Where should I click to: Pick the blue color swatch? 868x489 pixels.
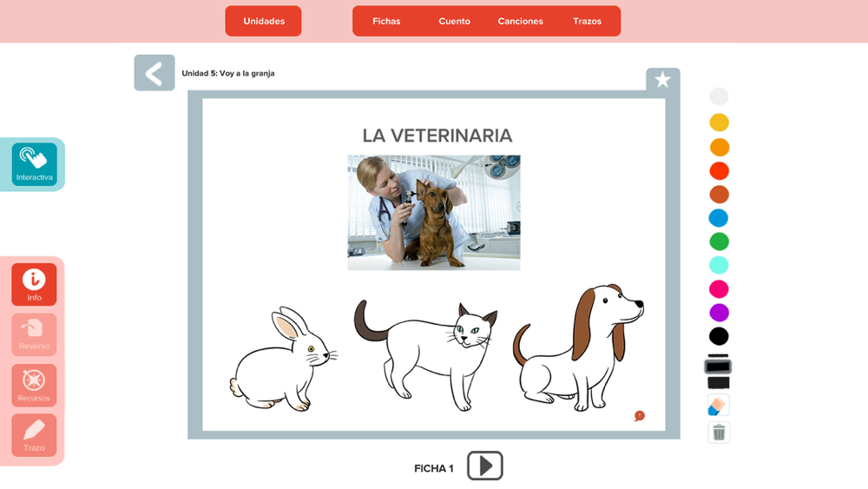(x=719, y=218)
